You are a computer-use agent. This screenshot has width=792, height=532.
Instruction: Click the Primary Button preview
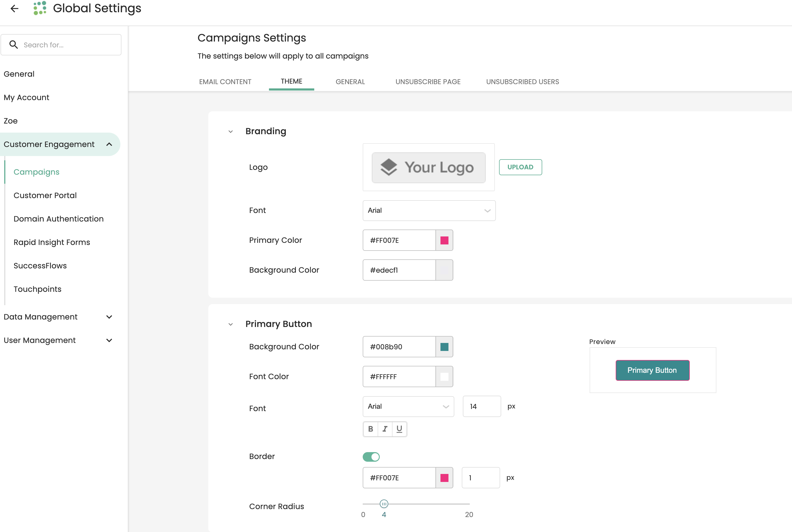coord(652,370)
